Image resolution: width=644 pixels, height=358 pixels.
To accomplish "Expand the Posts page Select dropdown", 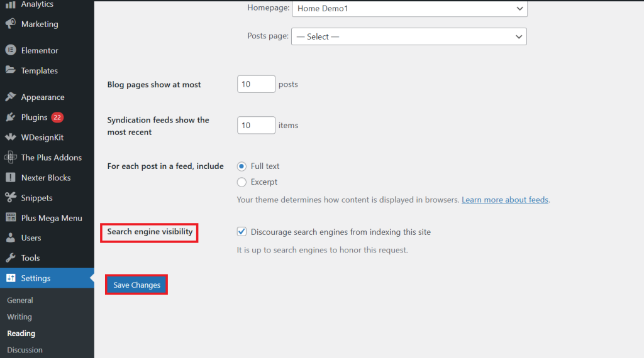I will click(409, 36).
